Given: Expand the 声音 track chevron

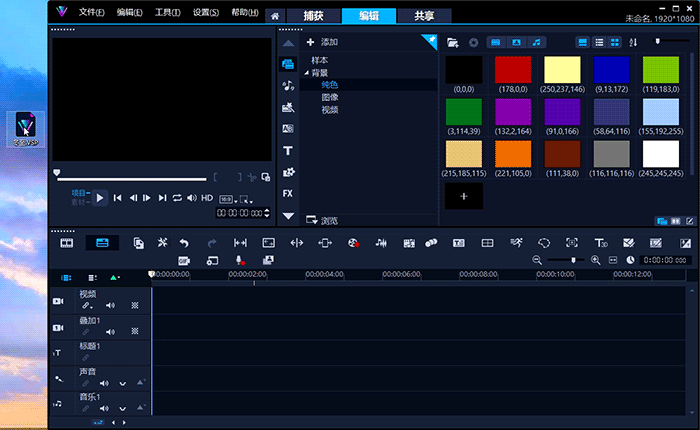Looking at the screenshot, I should coord(123,383).
